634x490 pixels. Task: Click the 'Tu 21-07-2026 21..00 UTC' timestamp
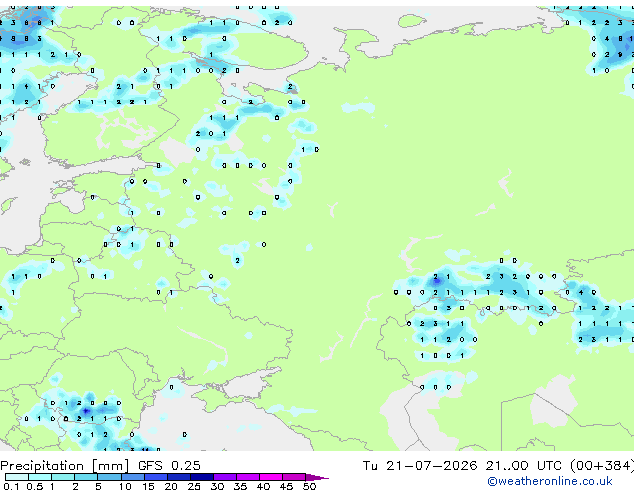click(x=464, y=466)
